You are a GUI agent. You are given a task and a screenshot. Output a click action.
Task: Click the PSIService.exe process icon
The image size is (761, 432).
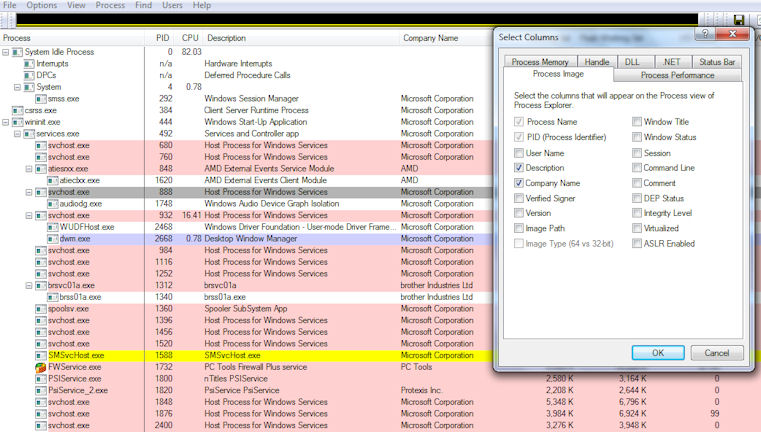[x=41, y=379]
